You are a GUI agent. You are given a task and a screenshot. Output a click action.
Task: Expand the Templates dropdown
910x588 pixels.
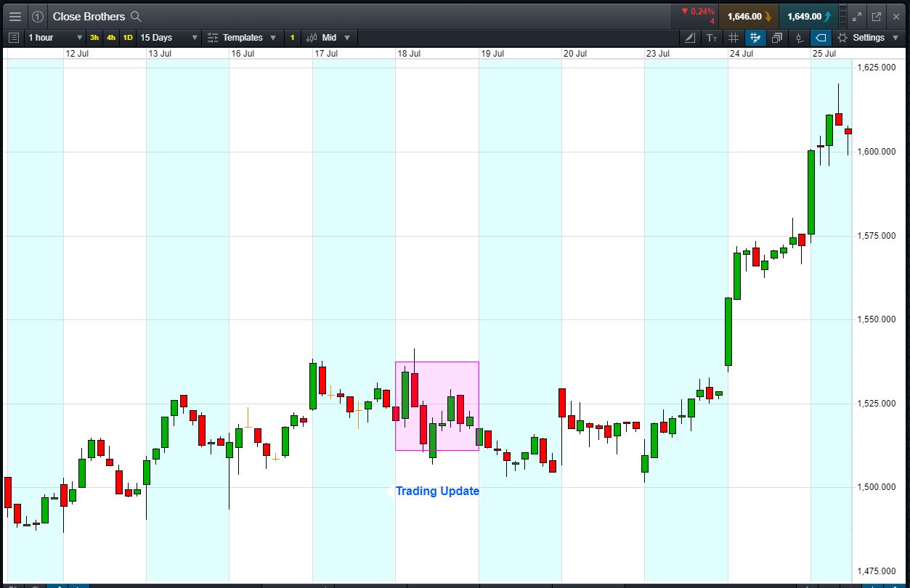click(273, 38)
